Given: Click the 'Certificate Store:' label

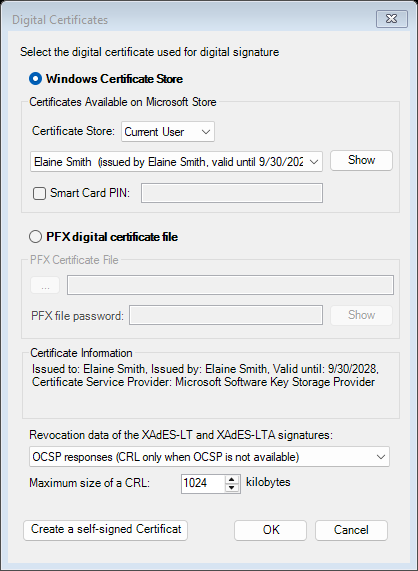Looking at the screenshot, I should pos(74,131).
